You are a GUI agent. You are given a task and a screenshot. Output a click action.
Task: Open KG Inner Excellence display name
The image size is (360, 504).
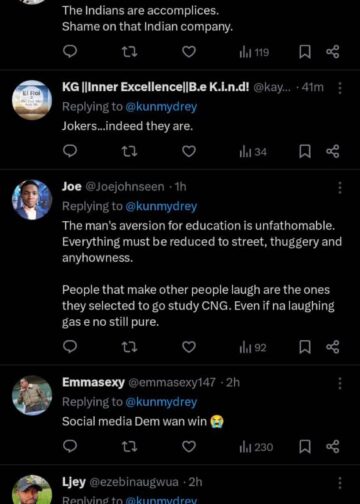(155, 87)
